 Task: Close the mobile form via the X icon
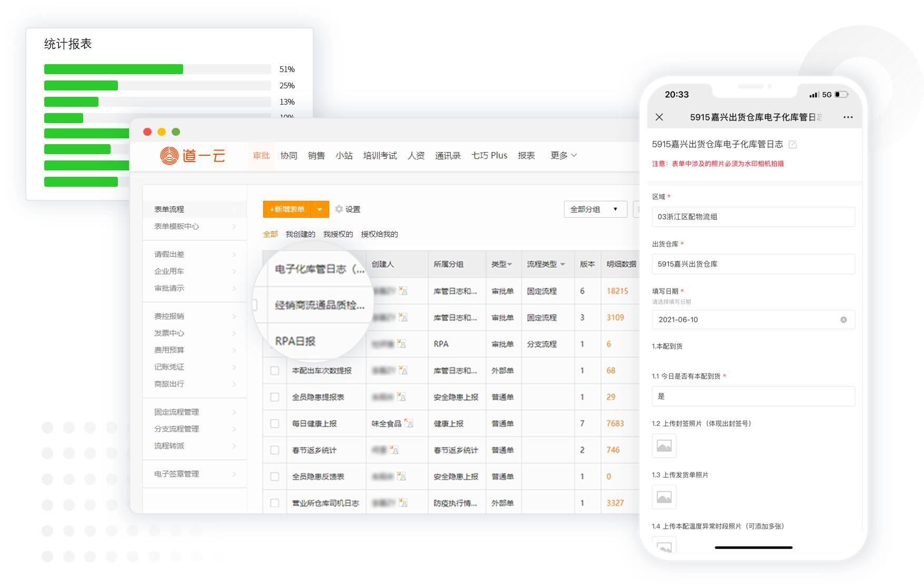(660, 118)
